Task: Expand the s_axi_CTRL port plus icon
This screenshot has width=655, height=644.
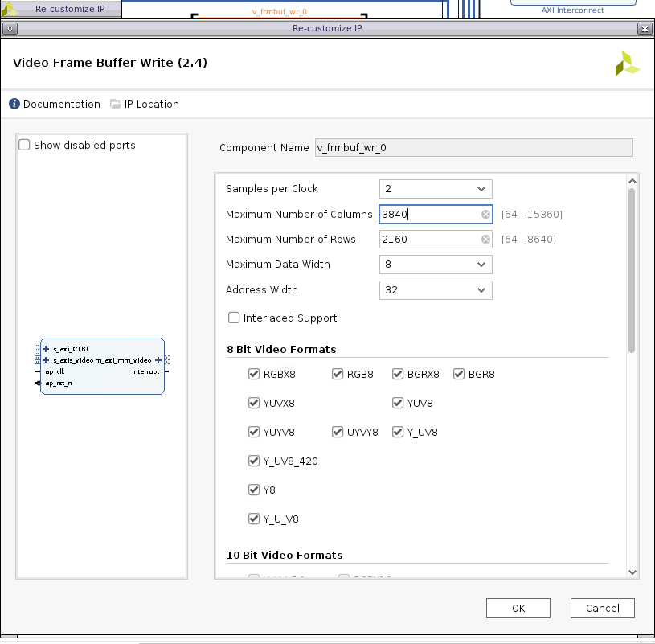Action: tap(47, 350)
